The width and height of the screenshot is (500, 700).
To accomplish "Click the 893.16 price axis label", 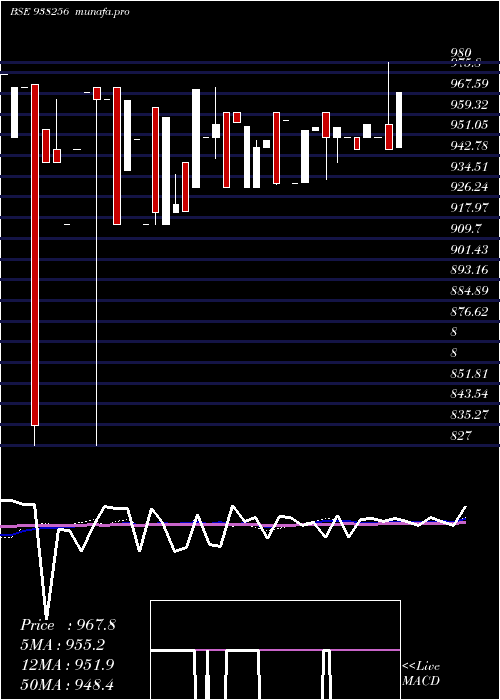I will [x=469, y=270].
